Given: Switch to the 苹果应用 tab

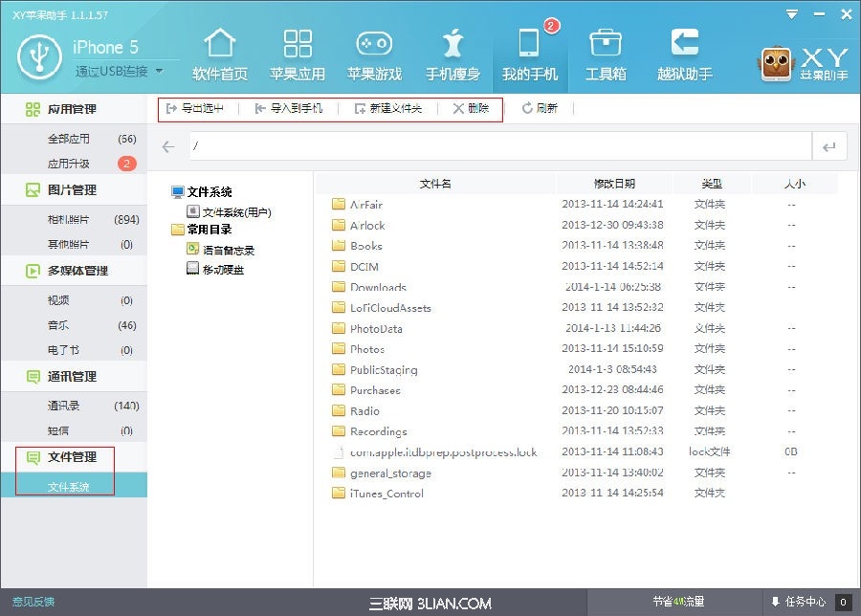Looking at the screenshot, I should click(x=297, y=53).
